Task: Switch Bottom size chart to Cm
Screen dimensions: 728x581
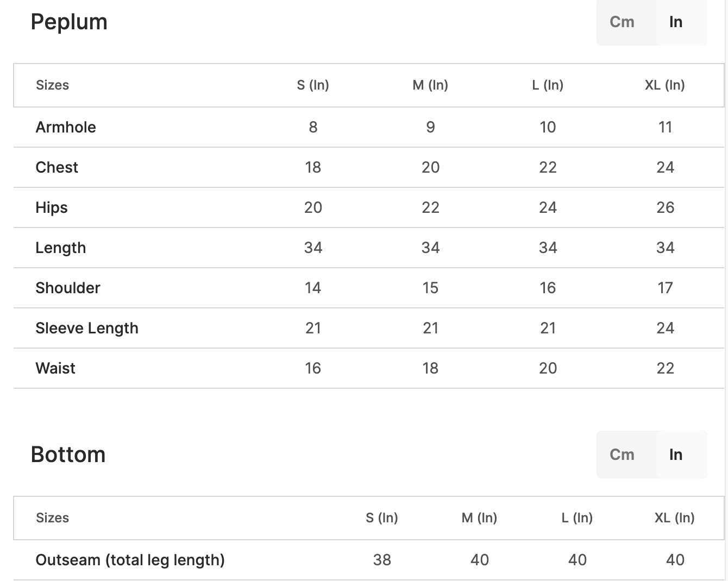Action: click(622, 454)
